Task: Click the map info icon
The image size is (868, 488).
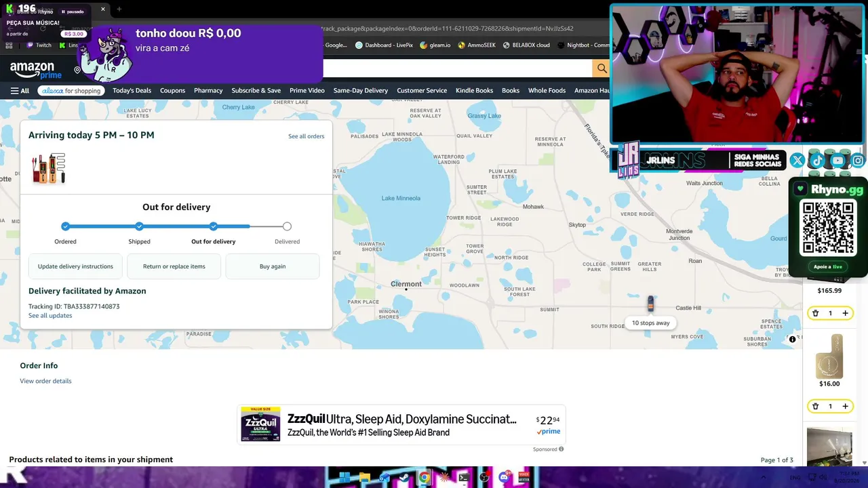Action: pos(792,339)
